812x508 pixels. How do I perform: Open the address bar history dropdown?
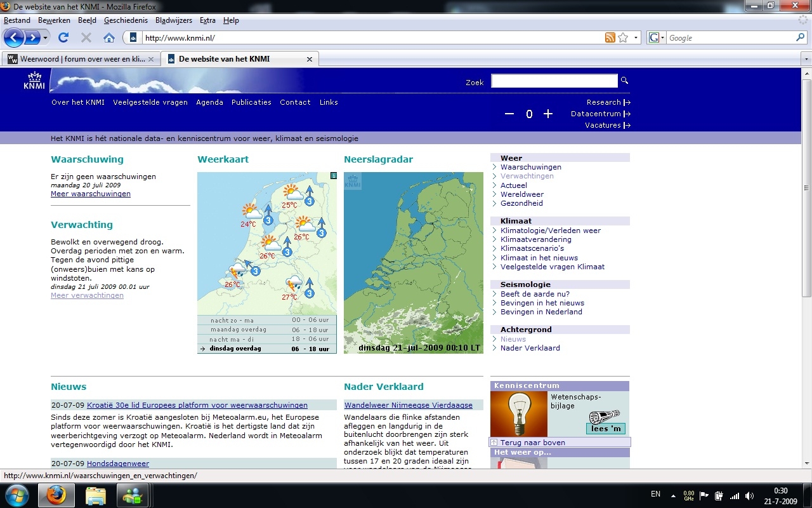pyautogui.click(x=636, y=38)
